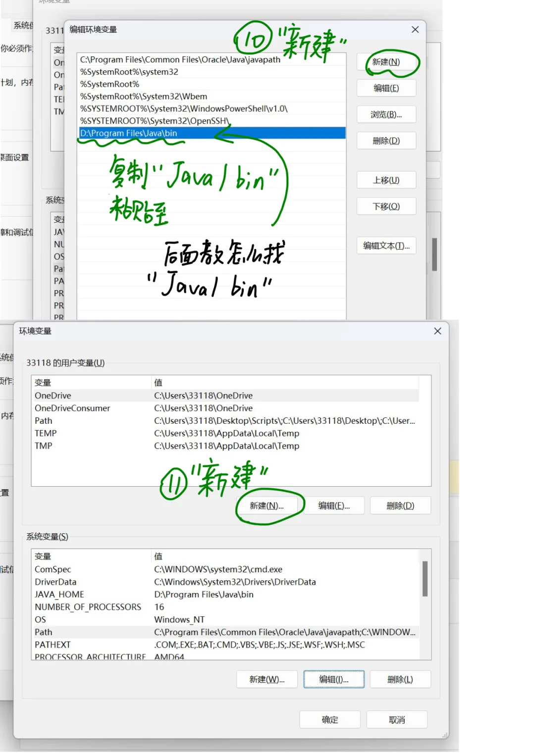Select the JAVA_HOME system variable row
The image size is (535, 756).
[x=149, y=595]
